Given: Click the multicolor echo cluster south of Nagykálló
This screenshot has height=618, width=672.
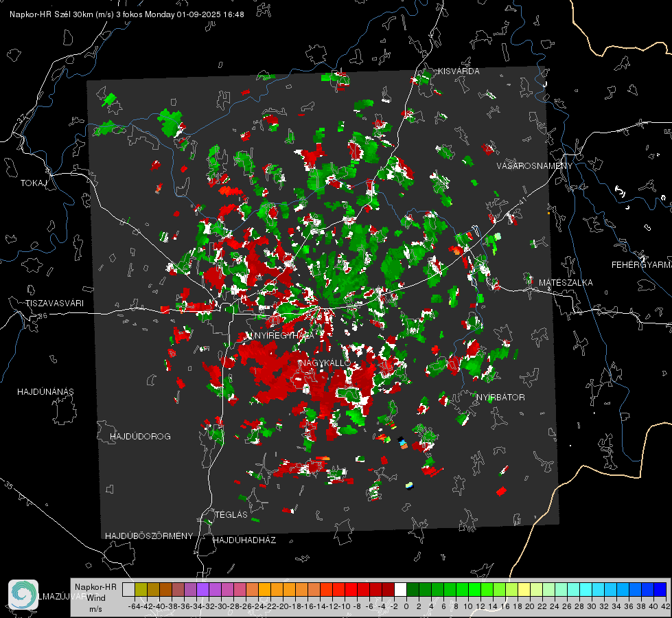Looking at the screenshot, I should click(402, 442).
